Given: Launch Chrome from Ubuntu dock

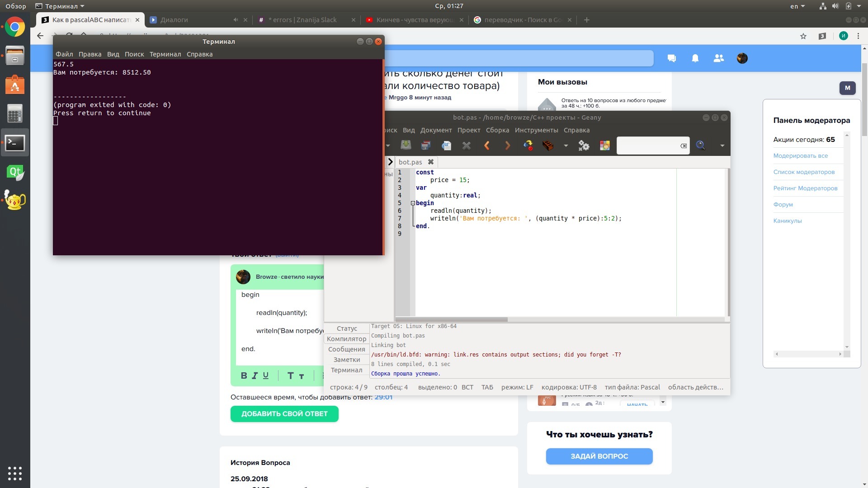Looking at the screenshot, I should pyautogui.click(x=15, y=27).
